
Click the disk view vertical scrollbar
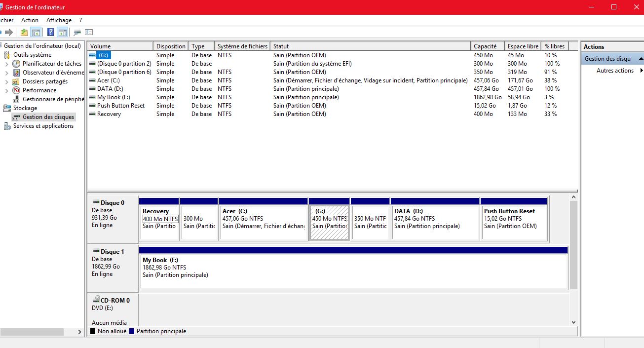click(x=573, y=244)
